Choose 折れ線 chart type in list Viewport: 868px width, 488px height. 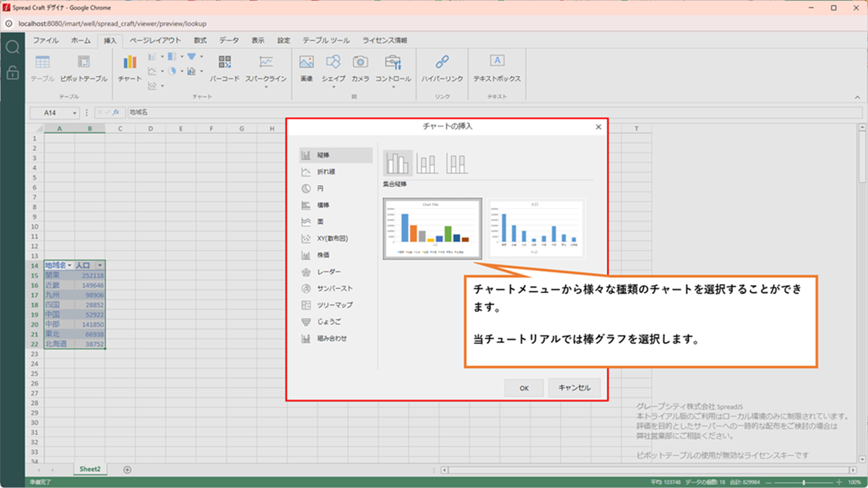[x=326, y=172]
